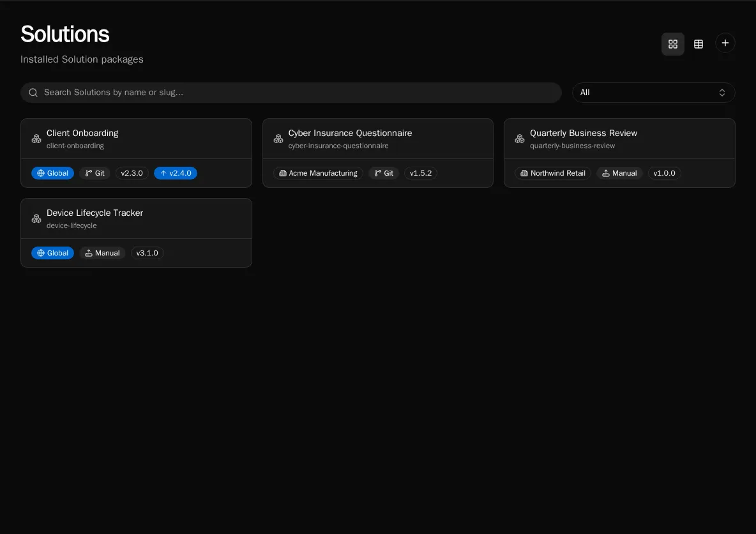The width and height of the screenshot is (756, 534).
Task: Click the Quarterly Business Review package icon
Action: [520, 139]
